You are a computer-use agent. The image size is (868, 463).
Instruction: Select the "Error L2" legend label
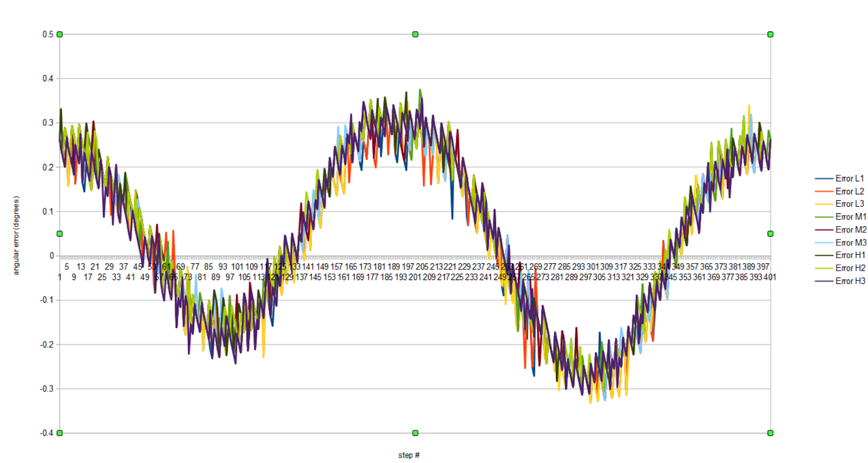(850, 191)
